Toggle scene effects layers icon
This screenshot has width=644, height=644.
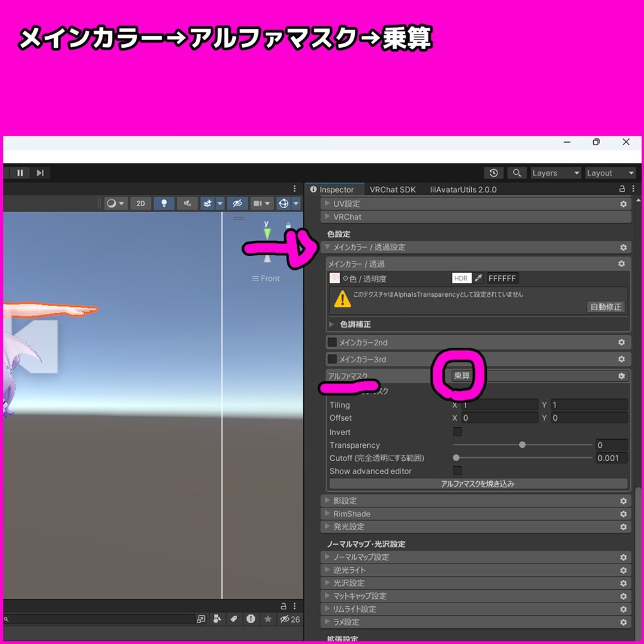(208, 203)
